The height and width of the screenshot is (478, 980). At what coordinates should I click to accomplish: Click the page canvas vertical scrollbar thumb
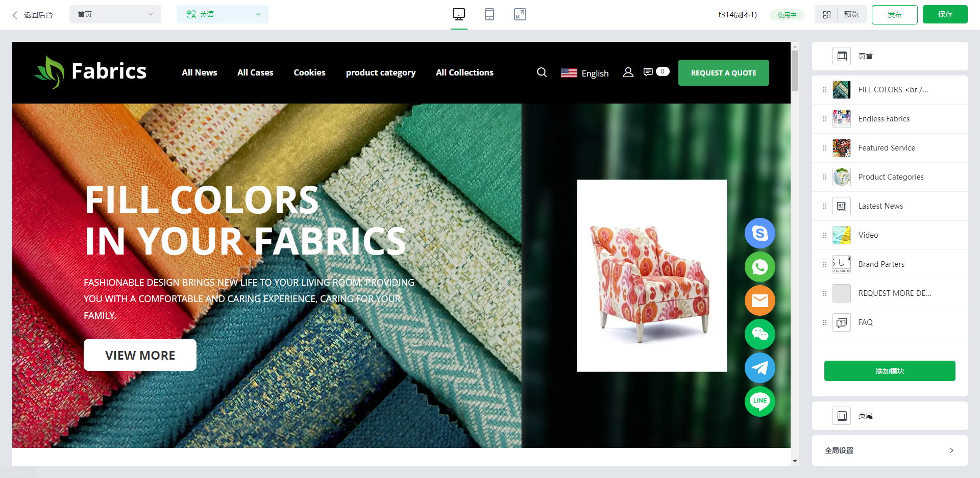point(795,70)
